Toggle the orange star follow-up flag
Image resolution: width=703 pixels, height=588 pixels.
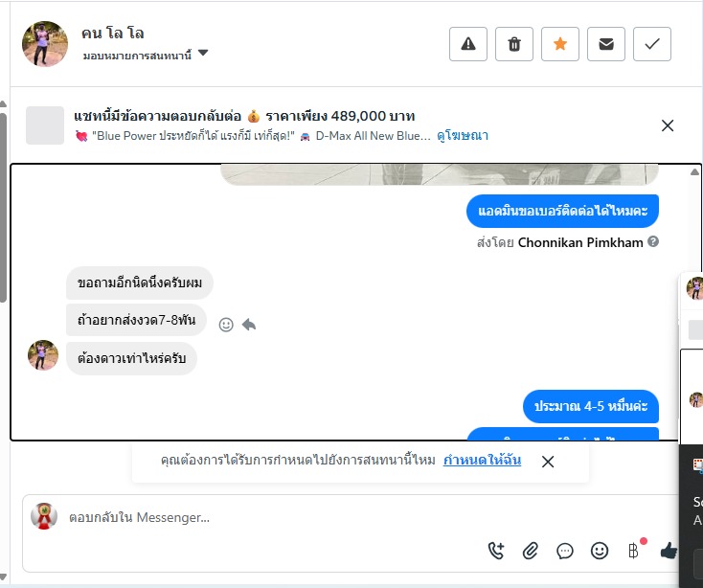tap(560, 44)
